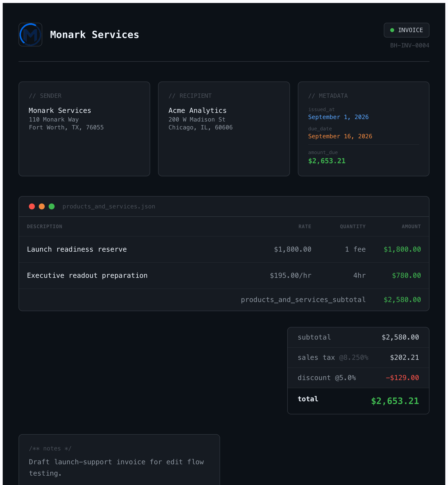This screenshot has height=485, width=448.
Task: Click the Launch readiness reserve row description
Action: [77, 249]
